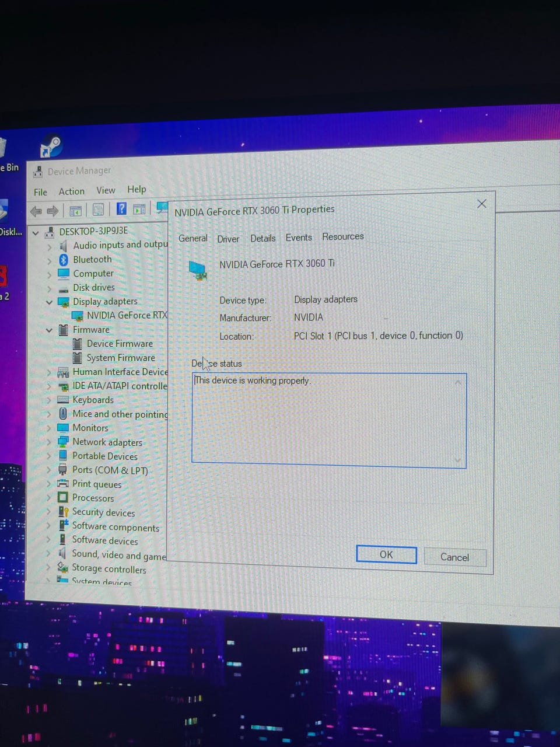This screenshot has width=560, height=747.
Task: Click the Firmware chip icon
Action: click(x=63, y=330)
